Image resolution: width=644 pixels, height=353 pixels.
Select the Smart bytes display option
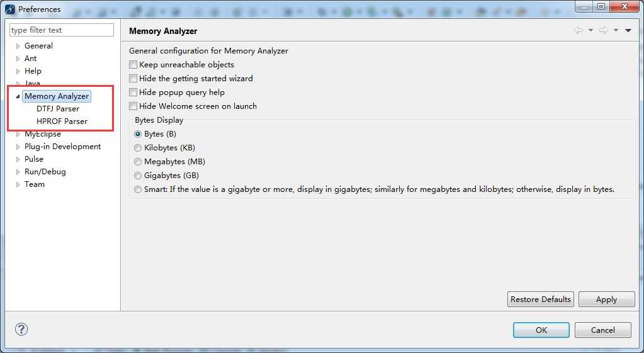(138, 189)
